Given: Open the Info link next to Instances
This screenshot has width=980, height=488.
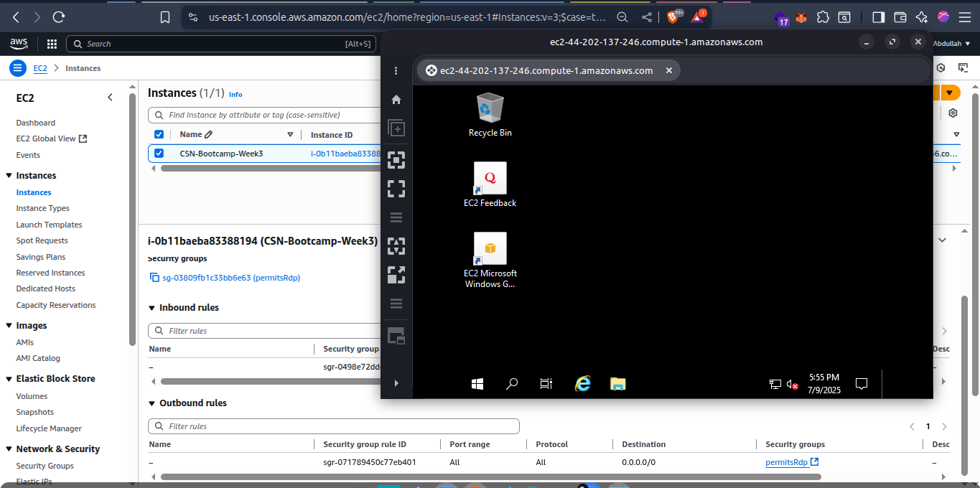Looking at the screenshot, I should (x=235, y=94).
